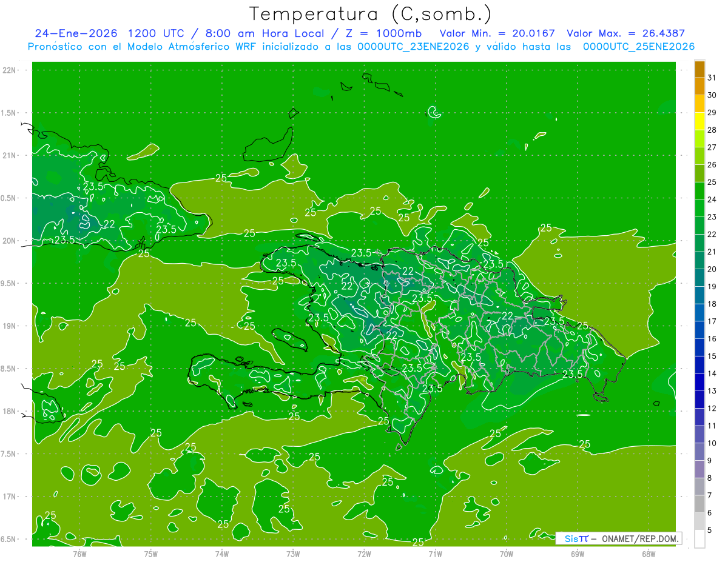Click the '74W' longitude label
Image resolution: width=728 pixels, height=562 pixels.
pyautogui.click(x=222, y=555)
